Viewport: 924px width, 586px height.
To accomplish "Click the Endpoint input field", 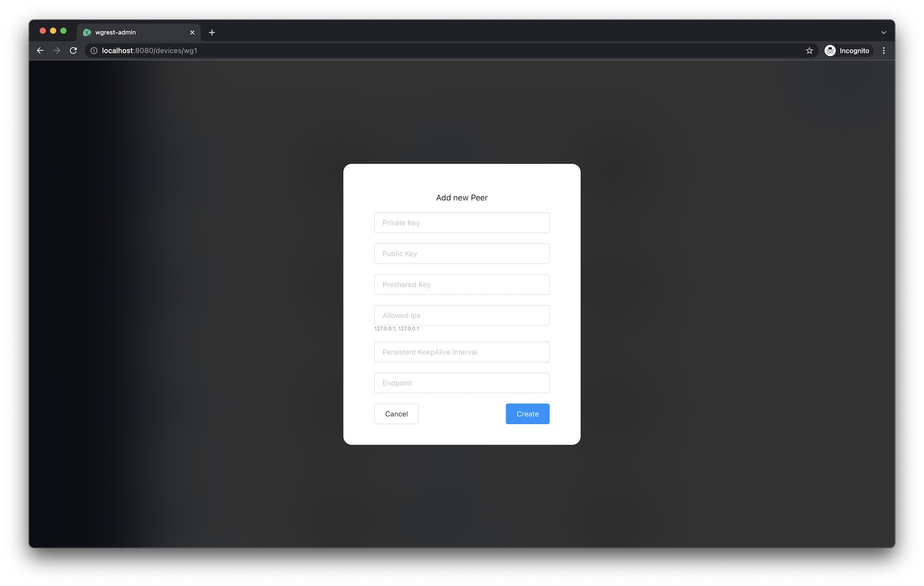I will coord(462,382).
